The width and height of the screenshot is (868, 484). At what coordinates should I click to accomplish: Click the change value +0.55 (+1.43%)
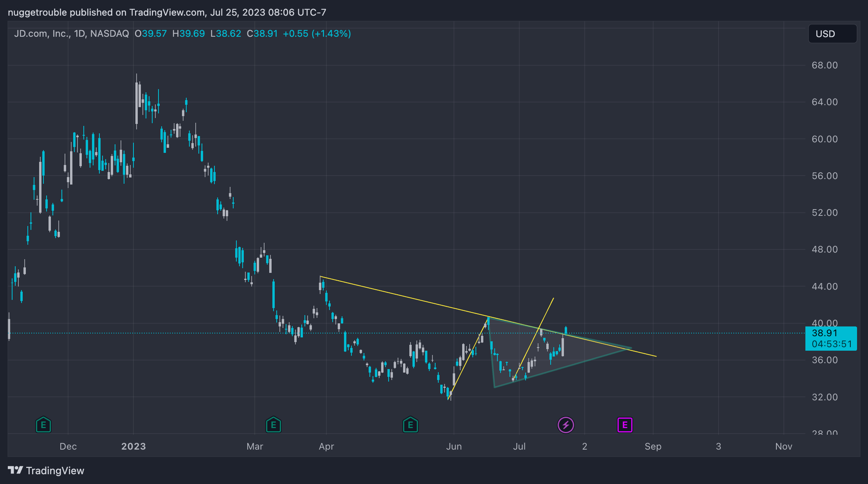pos(317,34)
